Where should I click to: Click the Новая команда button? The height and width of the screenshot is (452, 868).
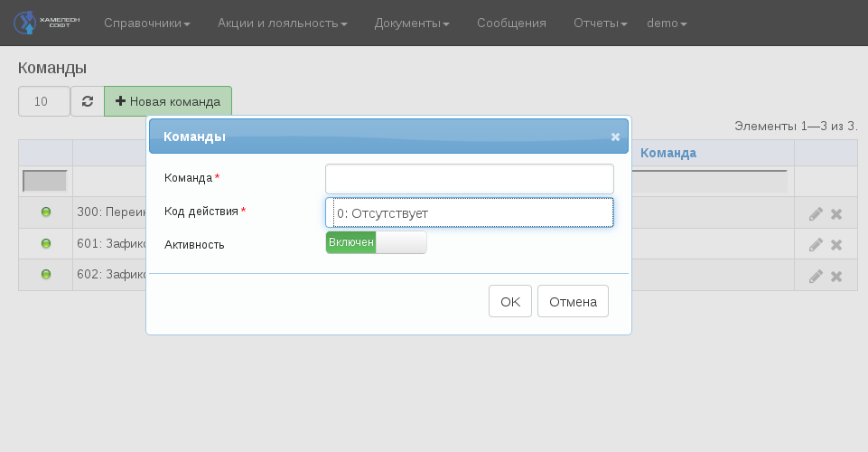coord(168,101)
